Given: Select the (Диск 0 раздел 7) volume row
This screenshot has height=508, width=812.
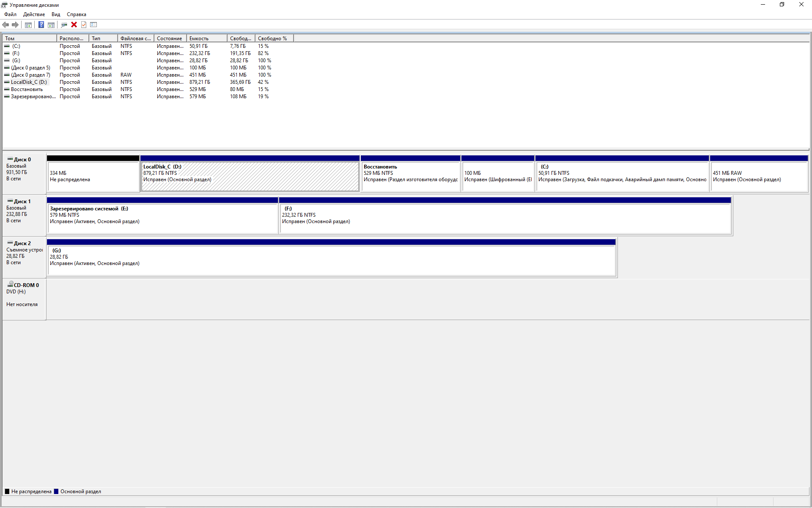Looking at the screenshot, I should [148, 75].
